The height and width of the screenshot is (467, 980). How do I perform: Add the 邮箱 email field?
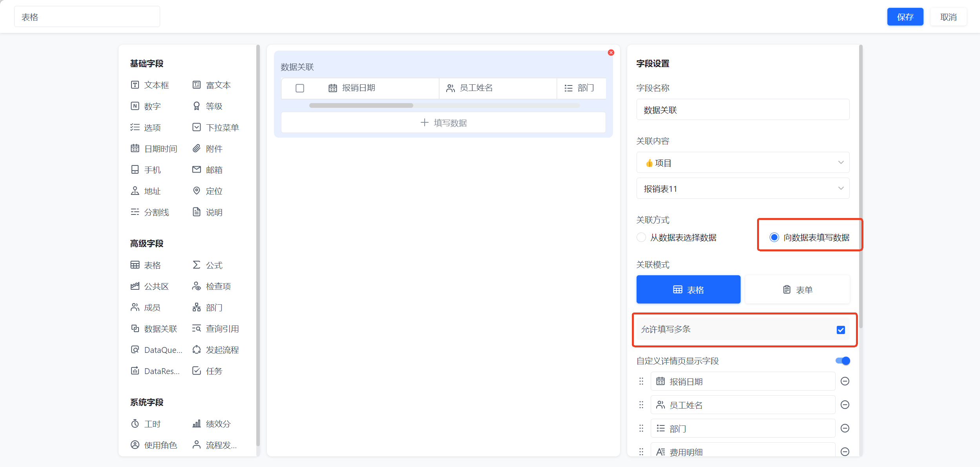point(207,170)
